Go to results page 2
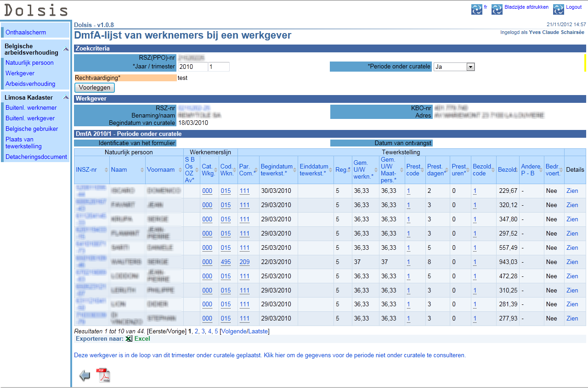Viewport: 588px width, 388px height. point(197,332)
